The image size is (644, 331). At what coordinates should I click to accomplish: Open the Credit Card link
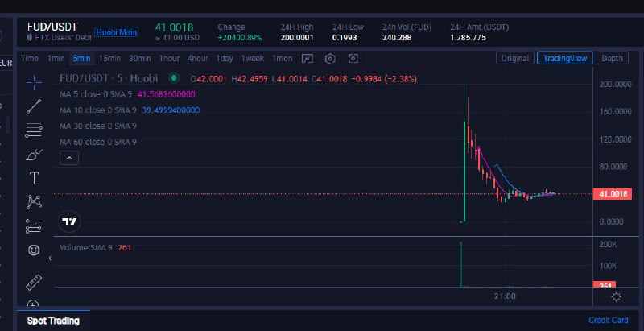609,321
